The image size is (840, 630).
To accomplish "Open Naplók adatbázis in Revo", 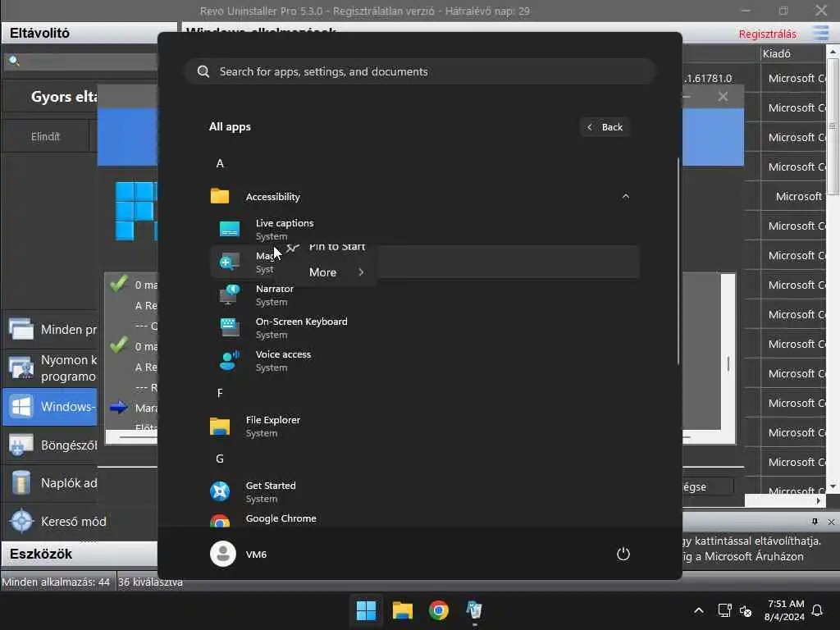I will coord(50,482).
